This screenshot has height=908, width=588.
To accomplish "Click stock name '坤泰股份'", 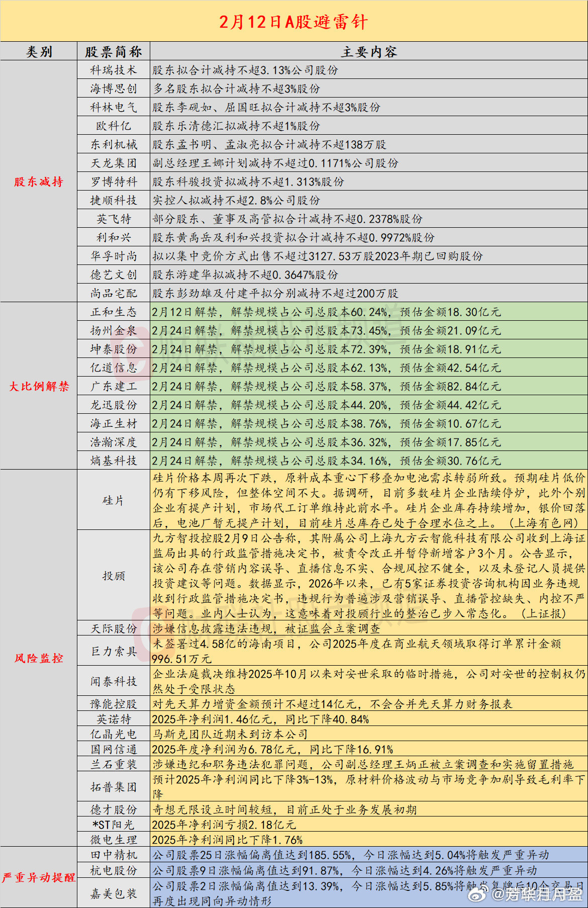I will pos(114,349).
